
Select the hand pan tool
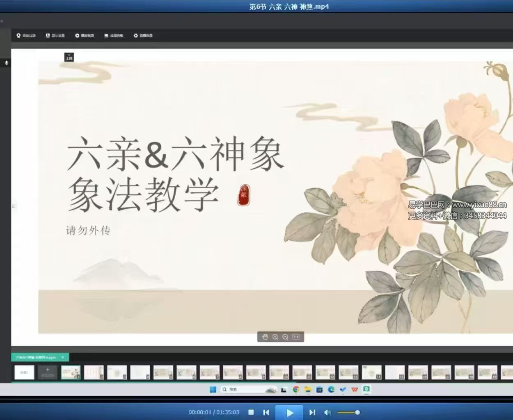tap(265, 337)
